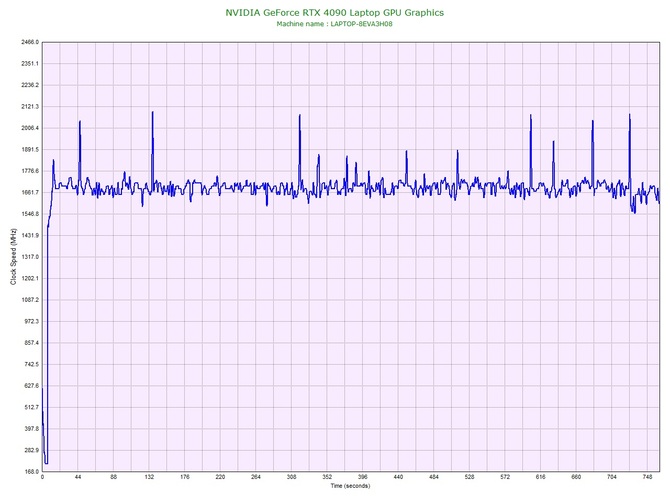Viewport: 670px width, 503px height.
Task: Click the 1317.0 y-axis value
Action: pyautogui.click(x=29, y=257)
